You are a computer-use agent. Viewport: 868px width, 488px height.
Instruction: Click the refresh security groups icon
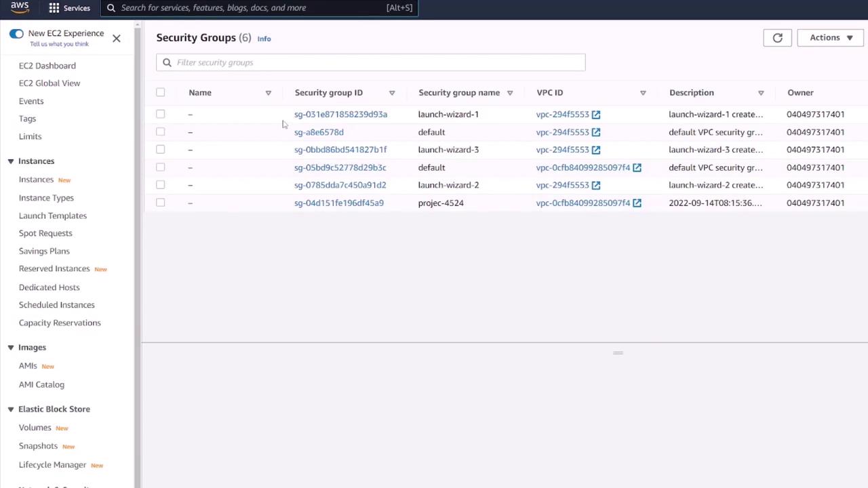click(777, 38)
